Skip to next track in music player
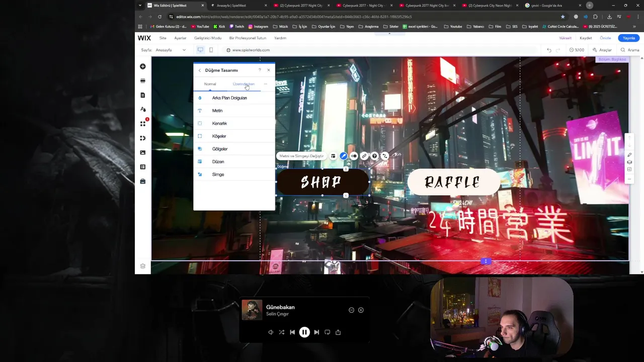Viewport: 644px width, 362px height. pos(316,332)
